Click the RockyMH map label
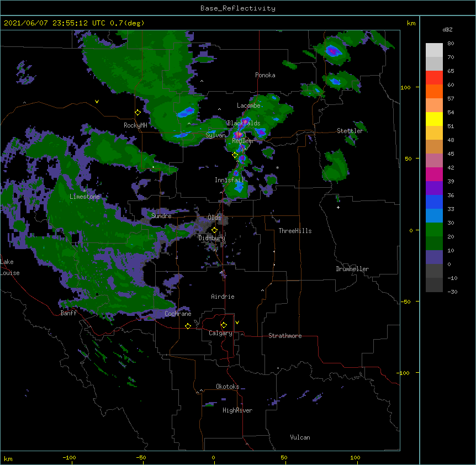Image resolution: width=476 pixels, height=465 pixels. tap(135, 125)
